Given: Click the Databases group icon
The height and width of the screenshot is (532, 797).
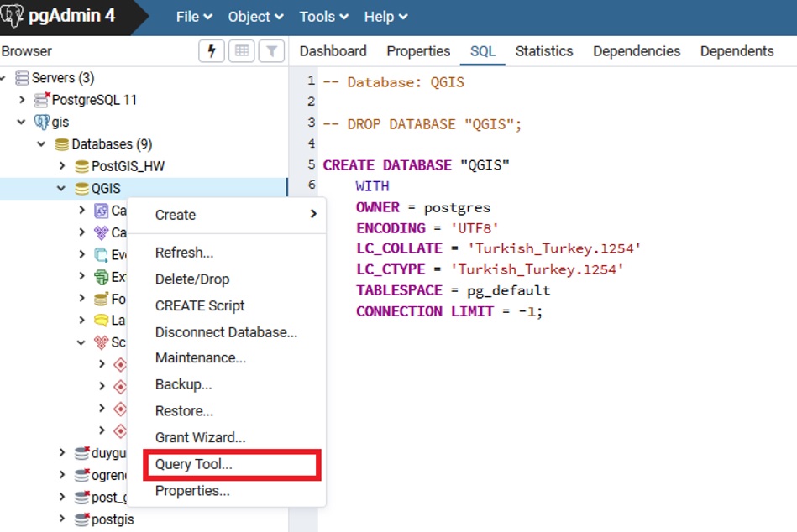Looking at the screenshot, I should tap(61, 144).
